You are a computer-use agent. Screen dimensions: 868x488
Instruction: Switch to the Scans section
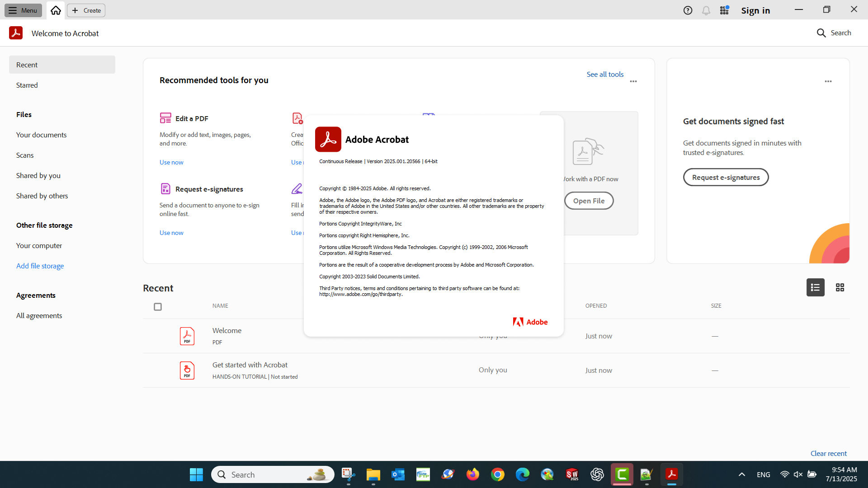click(x=25, y=155)
